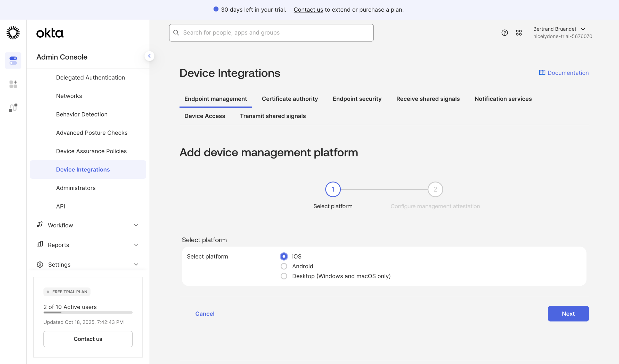The width and height of the screenshot is (619, 364).
Task: Click the Okta sunburst logo icon
Action: [x=13, y=33]
